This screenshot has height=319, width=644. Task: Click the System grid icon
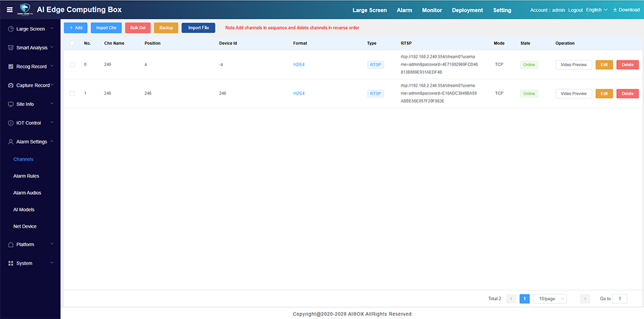10,264
